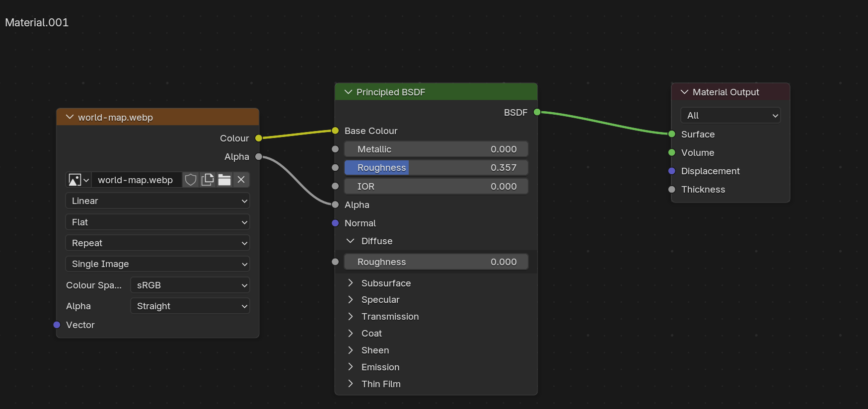Click the Displacement input socket
Image resolution: width=868 pixels, height=409 pixels.
[672, 171]
